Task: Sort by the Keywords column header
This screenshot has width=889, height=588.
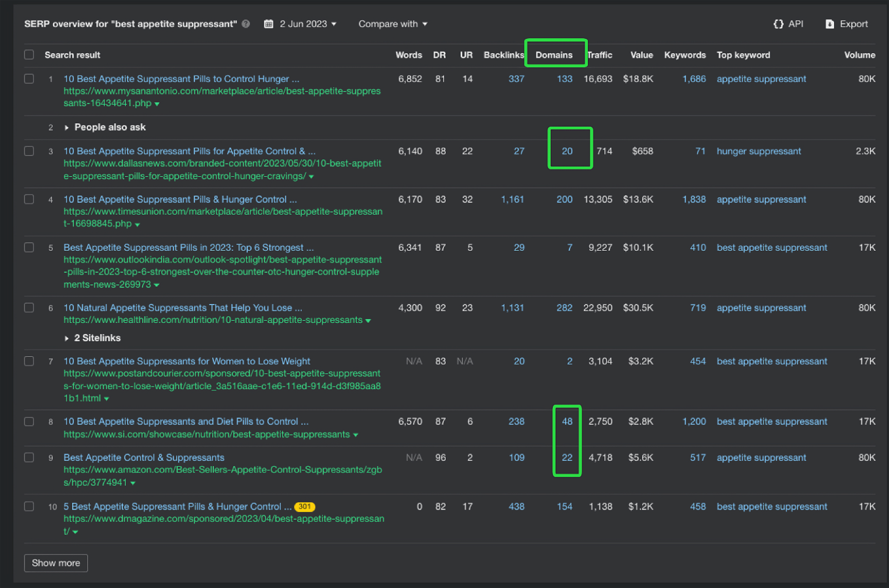Action: click(685, 55)
